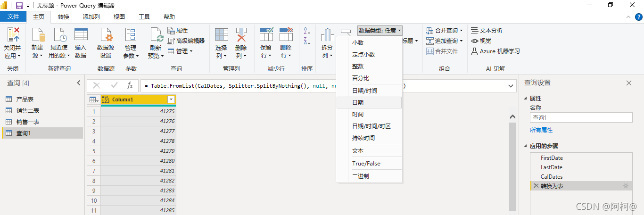Open the 文件 tab
Image resolution: width=644 pixels, height=215 pixels.
click(13, 17)
